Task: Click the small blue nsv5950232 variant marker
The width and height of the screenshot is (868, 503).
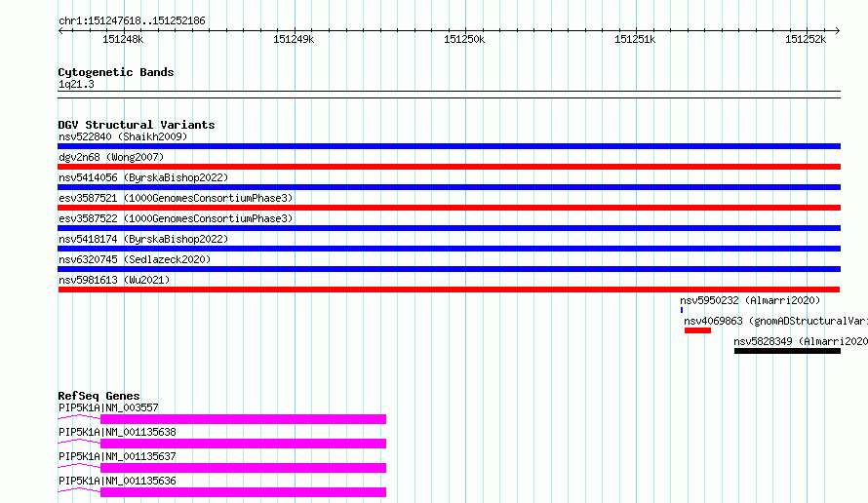Action: pos(682,310)
